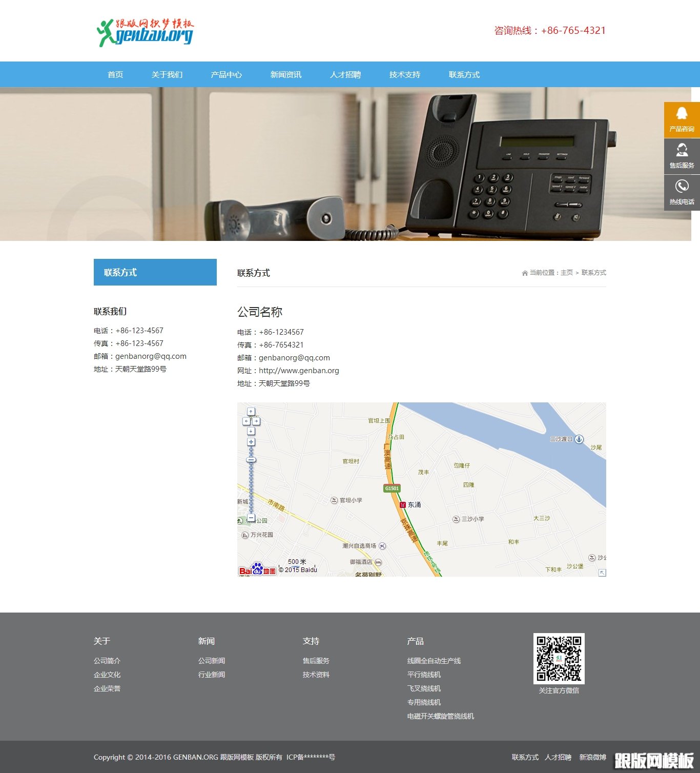Zoom in the map with plus button
700x773 pixels.
coord(251,442)
